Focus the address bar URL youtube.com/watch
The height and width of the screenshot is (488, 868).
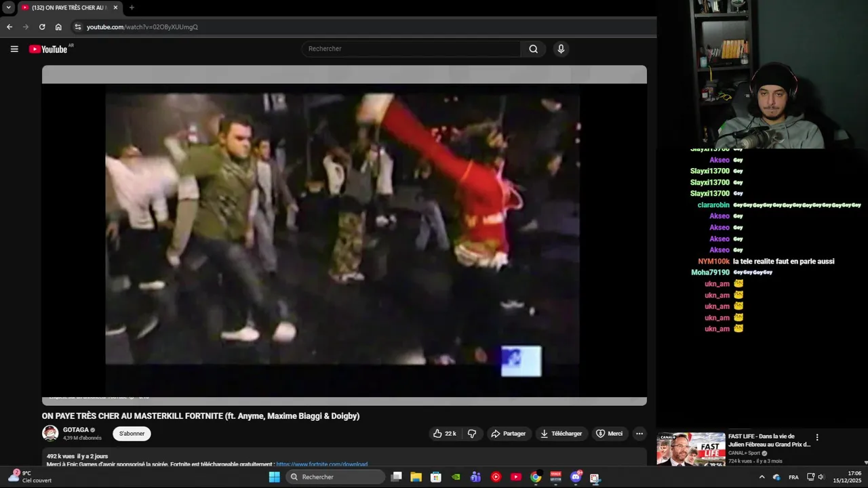[x=142, y=27]
